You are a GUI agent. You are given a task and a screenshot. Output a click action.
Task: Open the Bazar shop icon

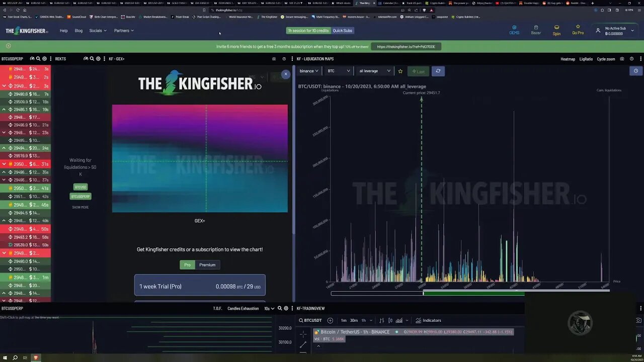coord(536,30)
